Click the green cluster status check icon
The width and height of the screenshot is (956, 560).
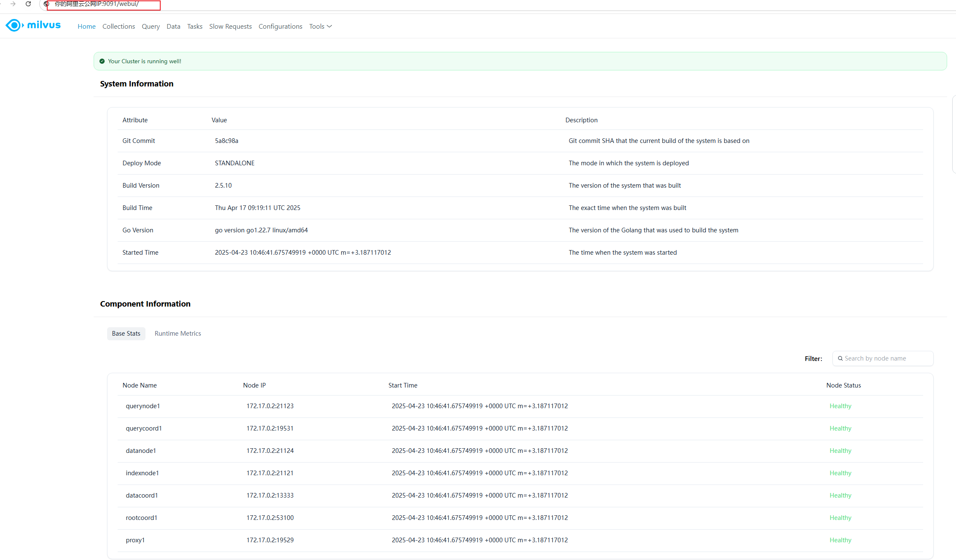click(x=102, y=61)
